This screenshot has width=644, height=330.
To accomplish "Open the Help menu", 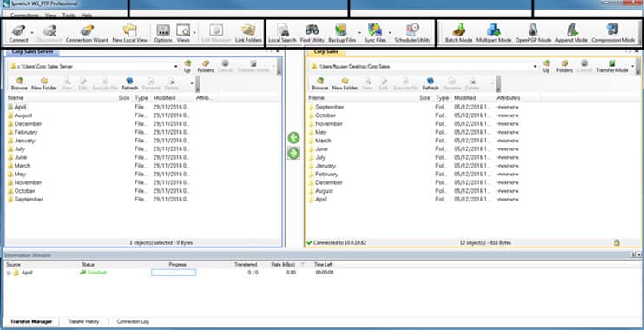I will [86, 16].
